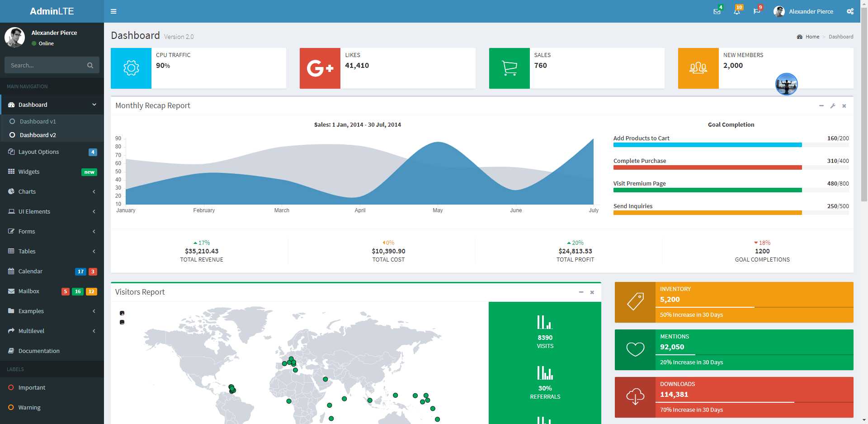The height and width of the screenshot is (424, 868).
Task: Open Mailbox menu item
Action: (52, 291)
